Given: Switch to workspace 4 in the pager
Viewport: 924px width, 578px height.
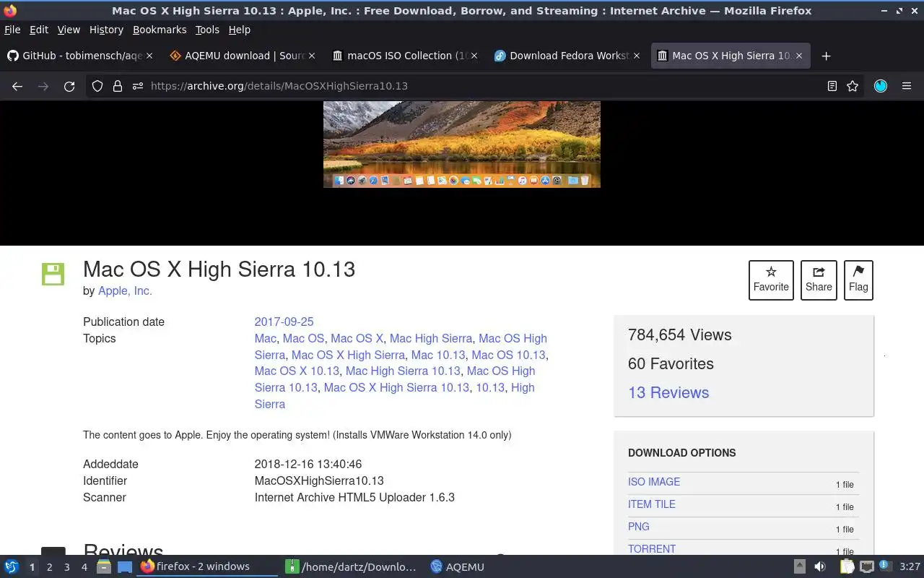Looking at the screenshot, I should click(84, 567).
